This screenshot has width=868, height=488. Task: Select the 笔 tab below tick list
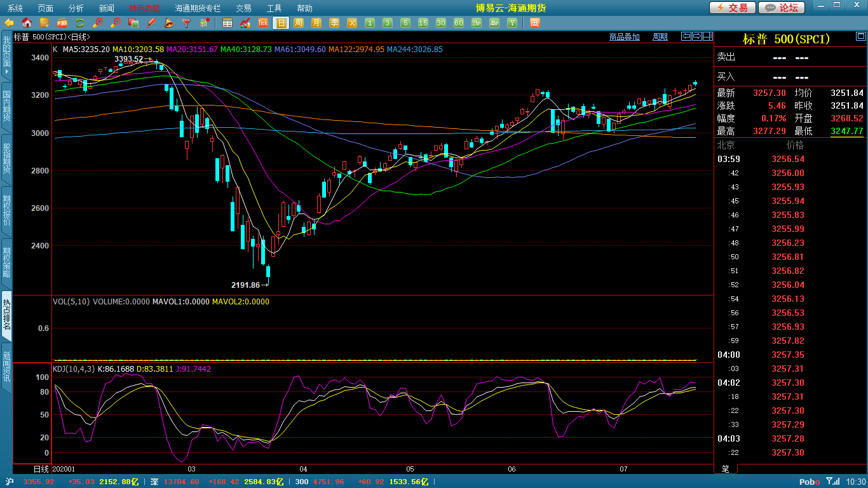coord(725,469)
